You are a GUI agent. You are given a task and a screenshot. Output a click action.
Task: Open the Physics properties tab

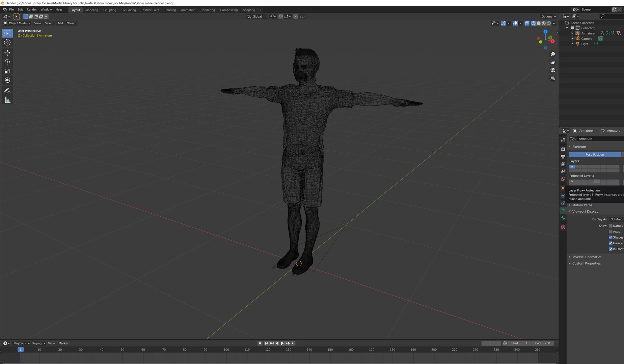tap(563, 195)
